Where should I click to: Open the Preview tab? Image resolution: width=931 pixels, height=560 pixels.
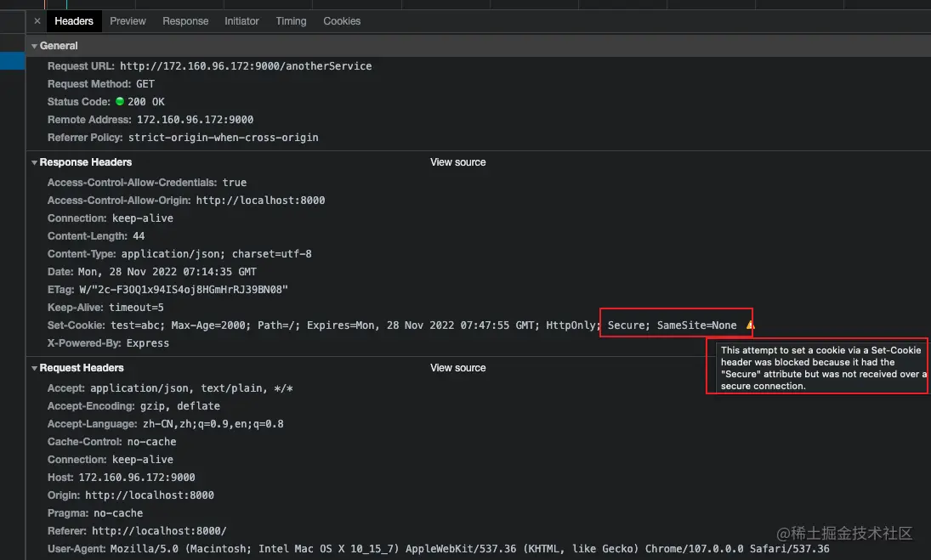pyautogui.click(x=128, y=21)
